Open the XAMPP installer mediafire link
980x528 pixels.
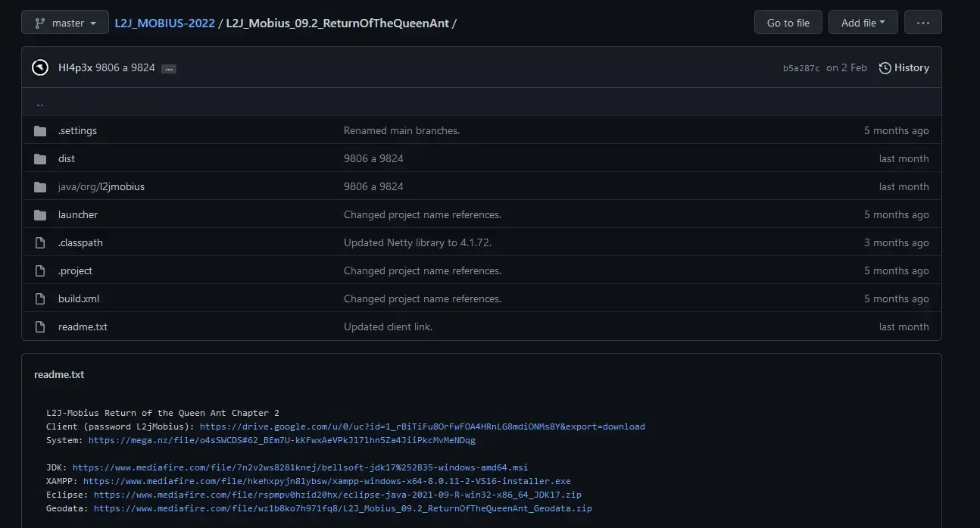coord(327,481)
